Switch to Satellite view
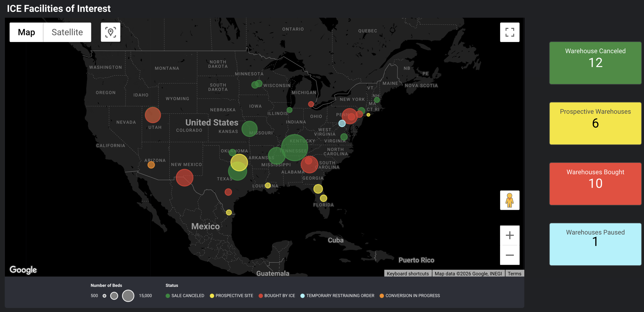The height and width of the screenshot is (312, 644). [67, 32]
